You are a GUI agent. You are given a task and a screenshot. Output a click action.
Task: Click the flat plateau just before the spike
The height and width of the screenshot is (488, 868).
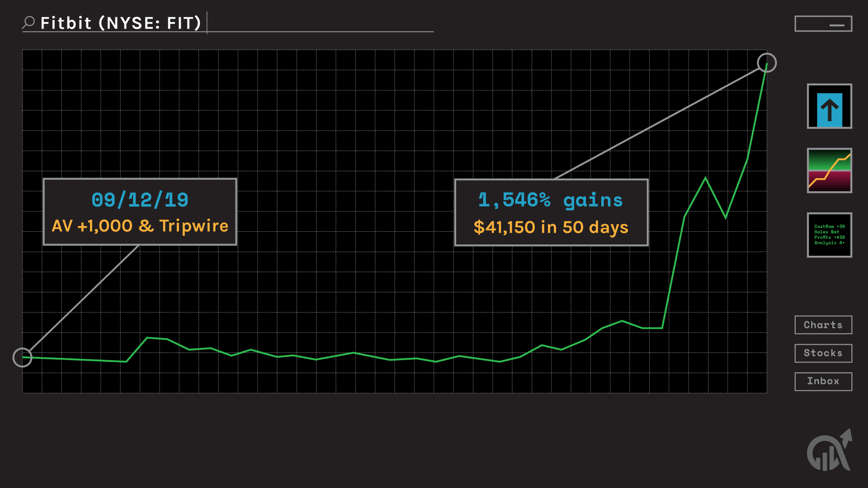pos(652,328)
